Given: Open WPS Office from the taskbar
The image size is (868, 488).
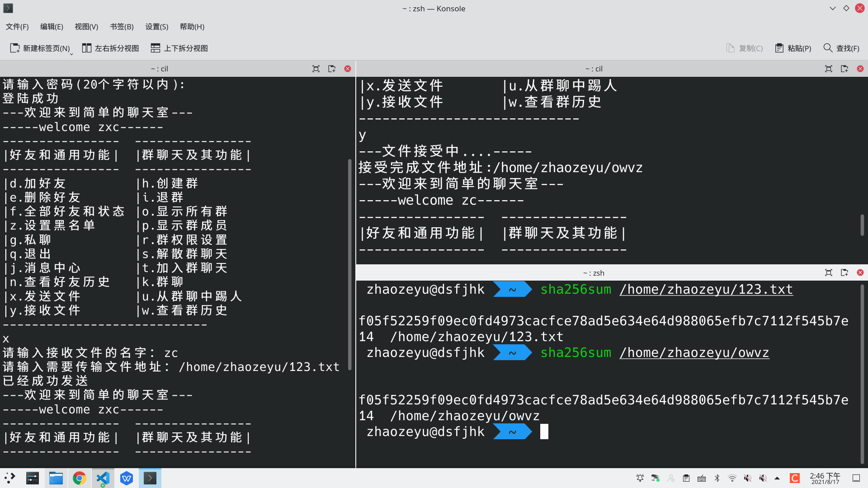Looking at the screenshot, I should pos(127,478).
